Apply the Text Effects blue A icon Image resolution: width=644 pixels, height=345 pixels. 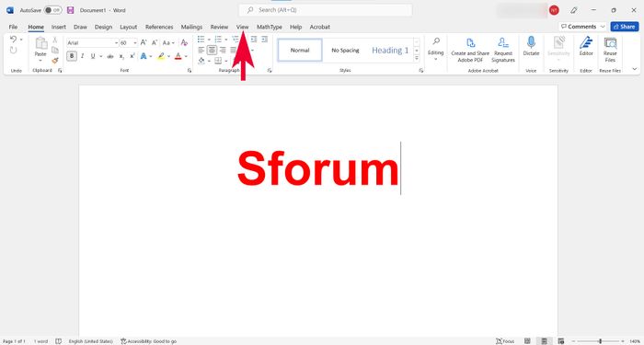144,56
